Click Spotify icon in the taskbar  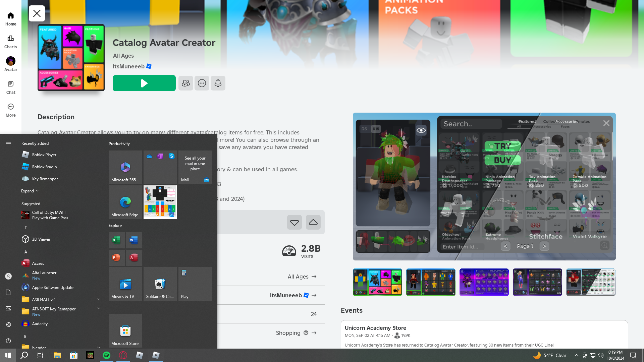coord(107,355)
